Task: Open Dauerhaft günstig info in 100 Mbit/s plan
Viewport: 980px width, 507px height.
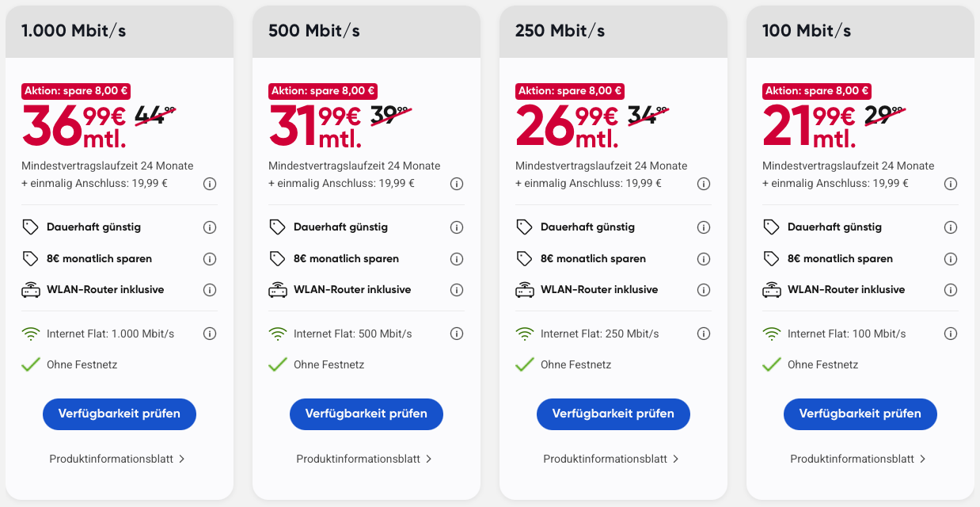Action: [x=951, y=227]
